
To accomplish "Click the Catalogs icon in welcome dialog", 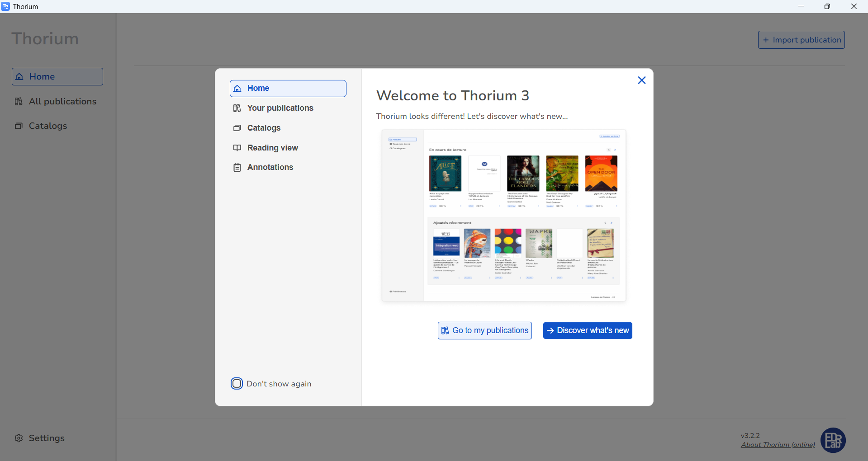I will coord(237,128).
